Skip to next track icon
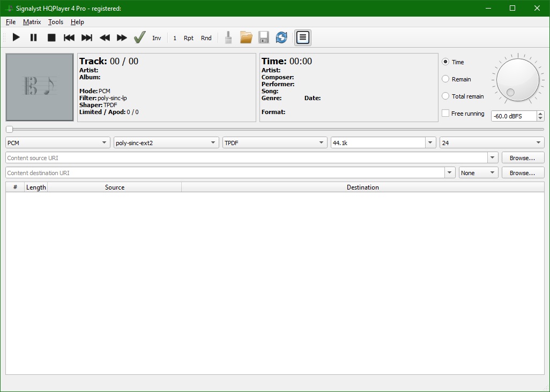Screen dimensions: 550x392 coord(87,37)
